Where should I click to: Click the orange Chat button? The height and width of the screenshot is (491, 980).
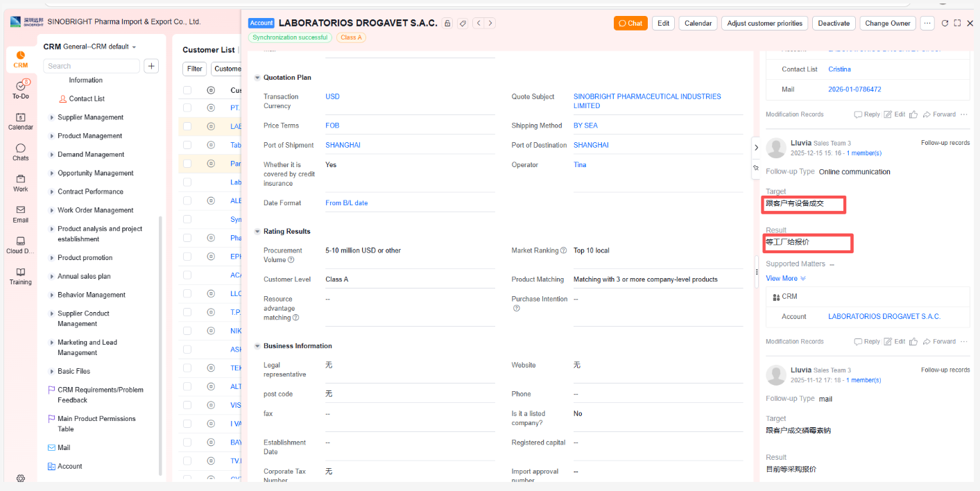(x=630, y=23)
